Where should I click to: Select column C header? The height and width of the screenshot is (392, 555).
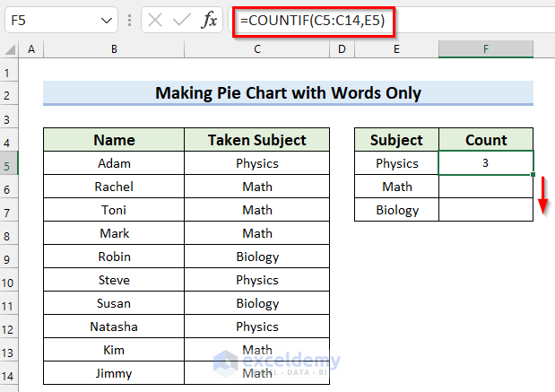click(x=256, y=49)
